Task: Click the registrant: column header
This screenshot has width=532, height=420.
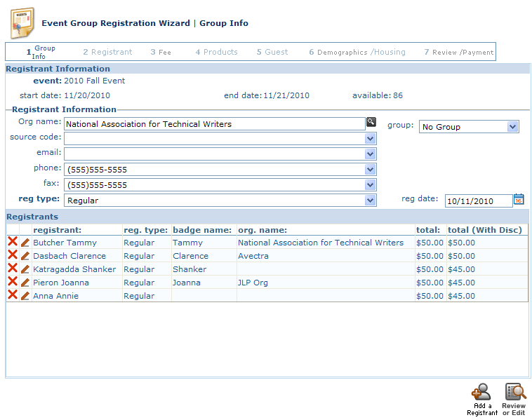Action: click(58, 230)
